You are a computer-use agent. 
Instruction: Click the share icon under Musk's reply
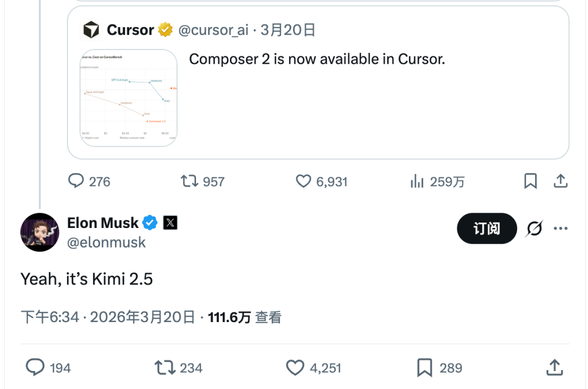click(554, 368)
